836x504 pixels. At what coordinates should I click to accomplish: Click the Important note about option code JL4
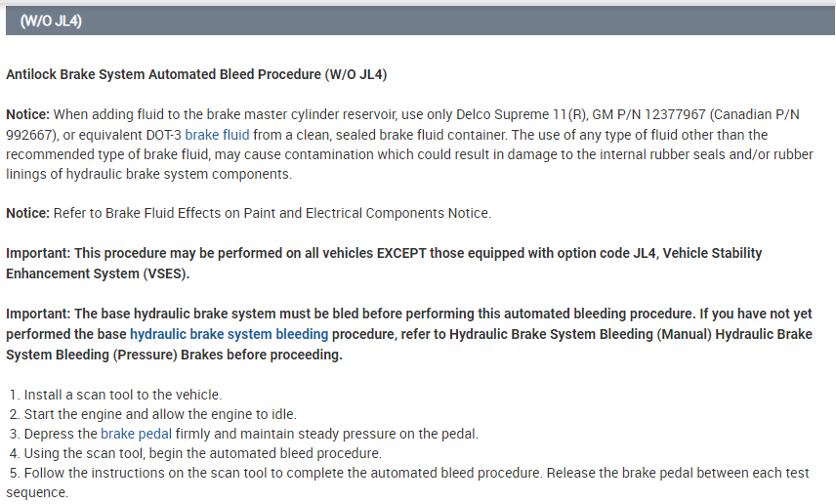[x=383, y=253]
